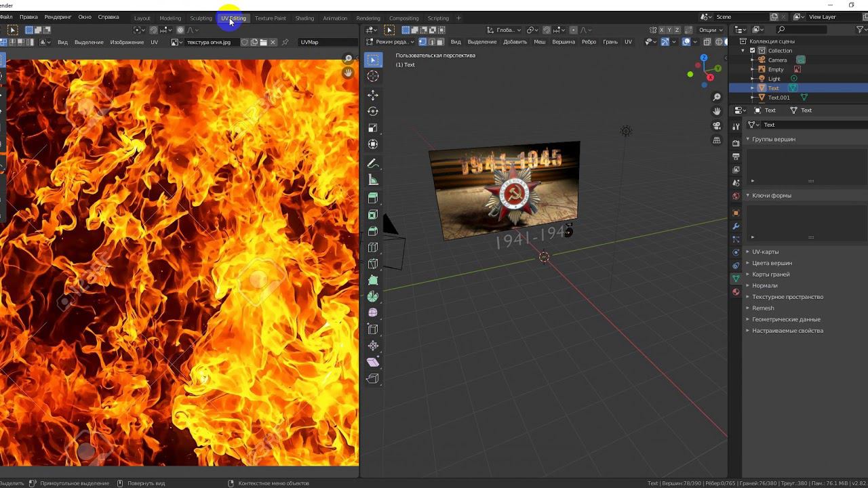
Task: Toggle face select mode
Action: (441, 42)
